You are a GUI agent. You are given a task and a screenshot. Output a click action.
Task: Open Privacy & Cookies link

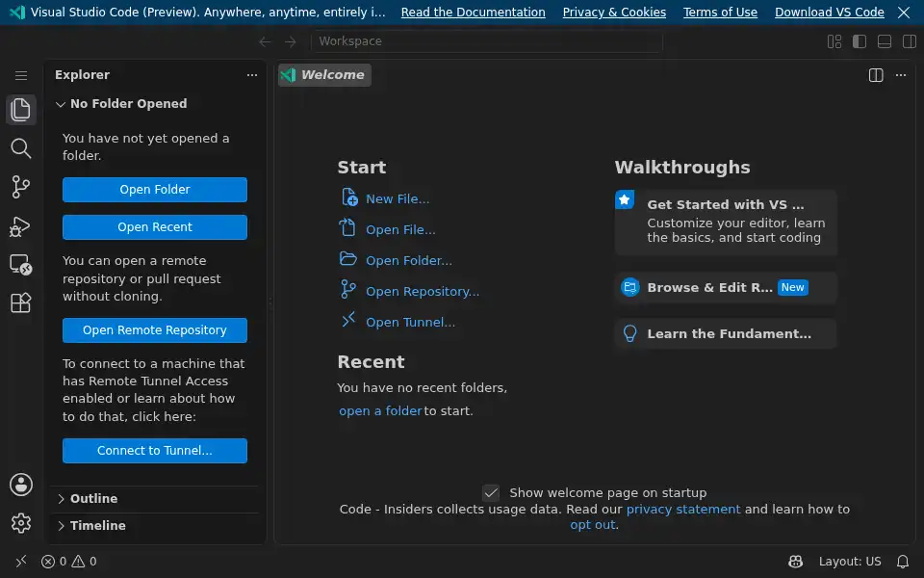point(614,13)
